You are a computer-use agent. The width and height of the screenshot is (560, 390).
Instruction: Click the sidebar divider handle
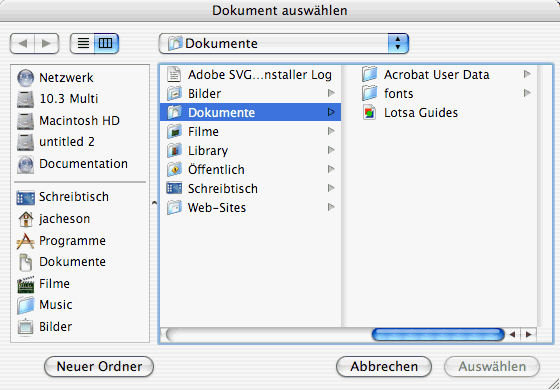tap(154, 203)
